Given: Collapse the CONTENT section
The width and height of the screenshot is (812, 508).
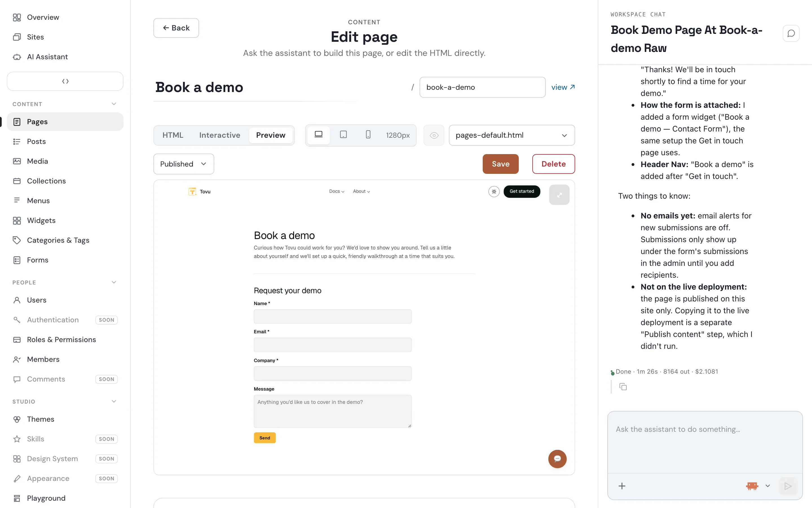Looking at the screenshot, I should [114, 104].
